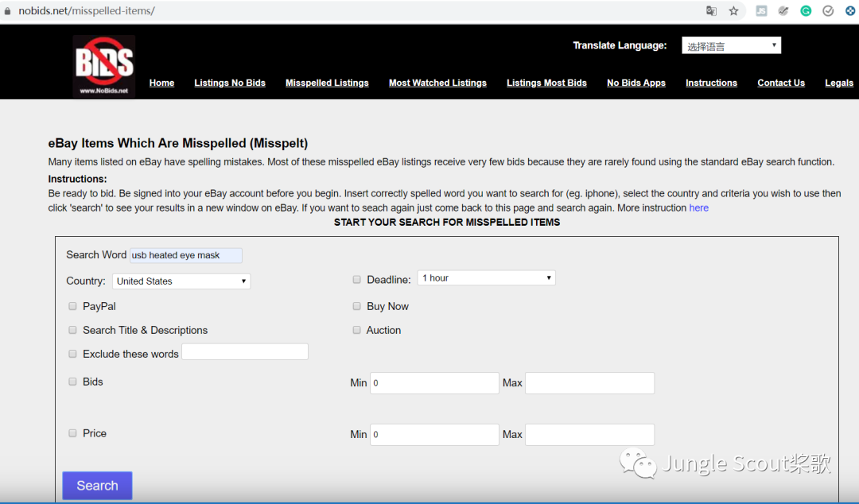The width and height of the screenshot is (859, 504).
Task: Open Most Watched Listings page
Action: [437, 83]
